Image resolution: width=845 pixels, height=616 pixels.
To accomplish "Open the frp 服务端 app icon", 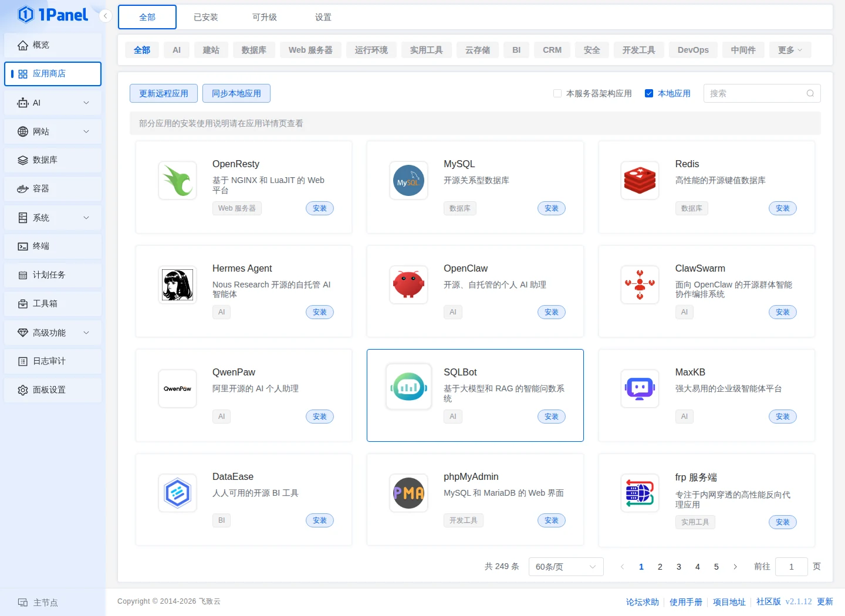I will point(640,493).
